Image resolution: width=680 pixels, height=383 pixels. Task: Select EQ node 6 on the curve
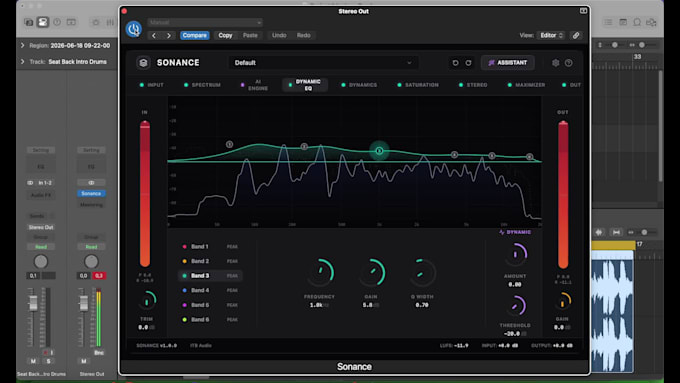point(530,157)
